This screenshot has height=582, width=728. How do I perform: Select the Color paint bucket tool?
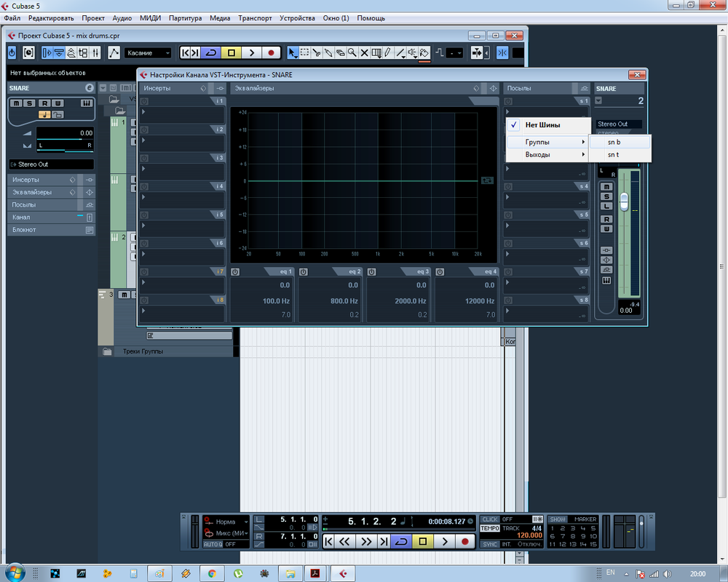[x=424, y=53]
